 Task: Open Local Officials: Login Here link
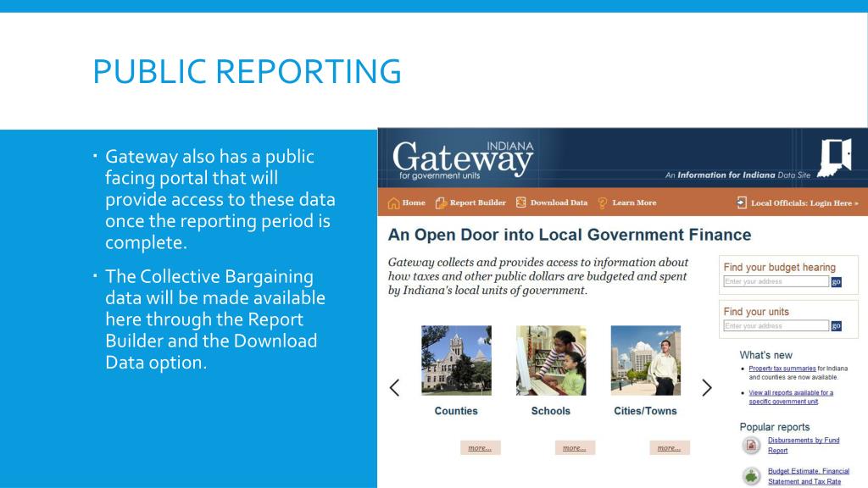[x=804, y=203]
